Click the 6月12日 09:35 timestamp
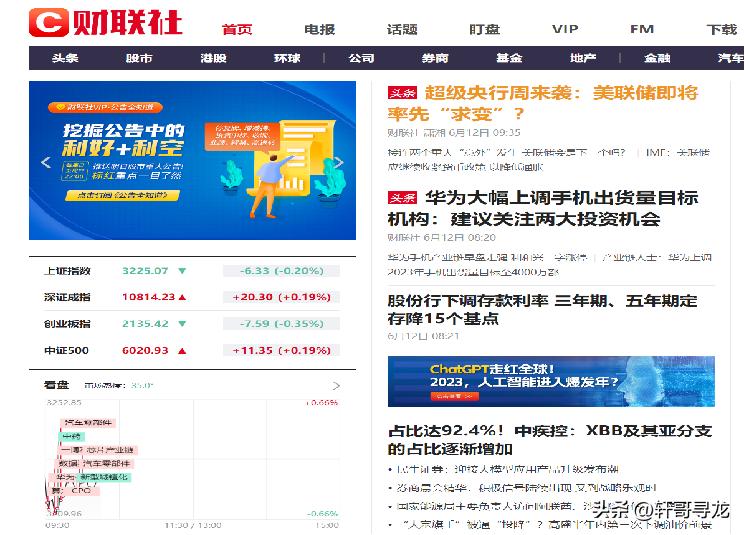Viewport: 745px width, 535px height. tap(484, 133)
